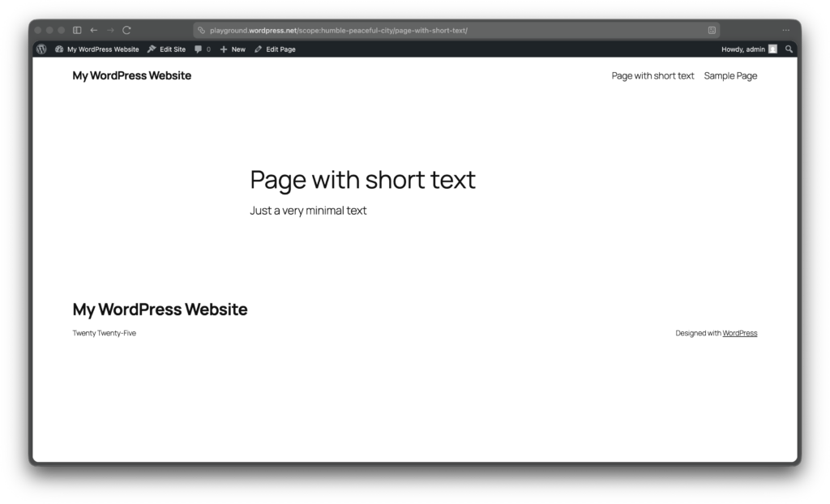Image resolution: width=830 pixels, height=504 pixels.
Task: Select Page with short text in navigation
Action: tap(653, 75)
